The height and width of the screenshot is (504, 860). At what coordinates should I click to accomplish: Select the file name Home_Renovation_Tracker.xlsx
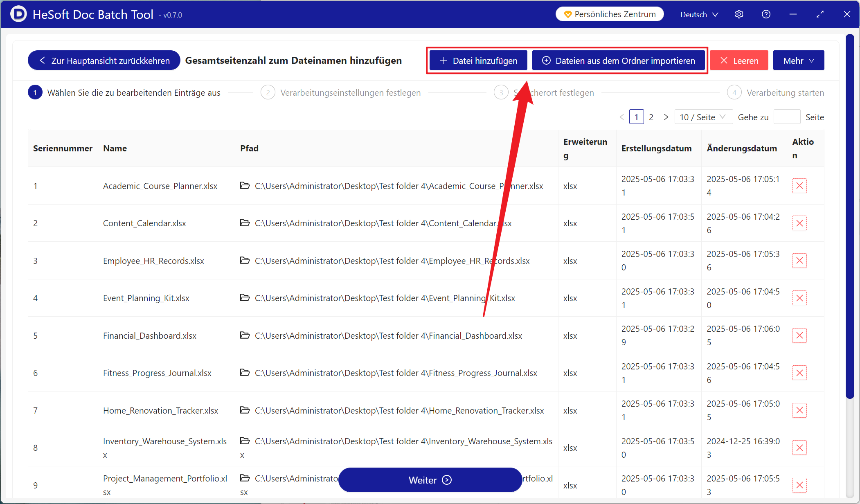160,410
